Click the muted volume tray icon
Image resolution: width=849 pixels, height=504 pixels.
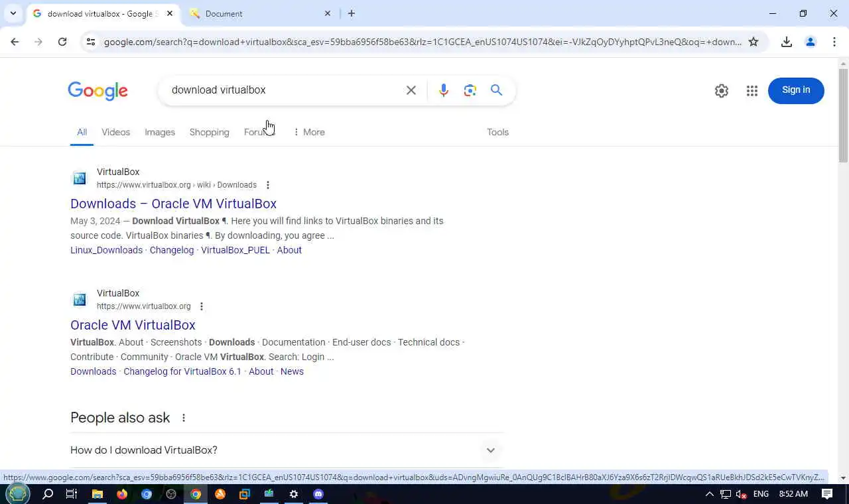pos(742,494)
